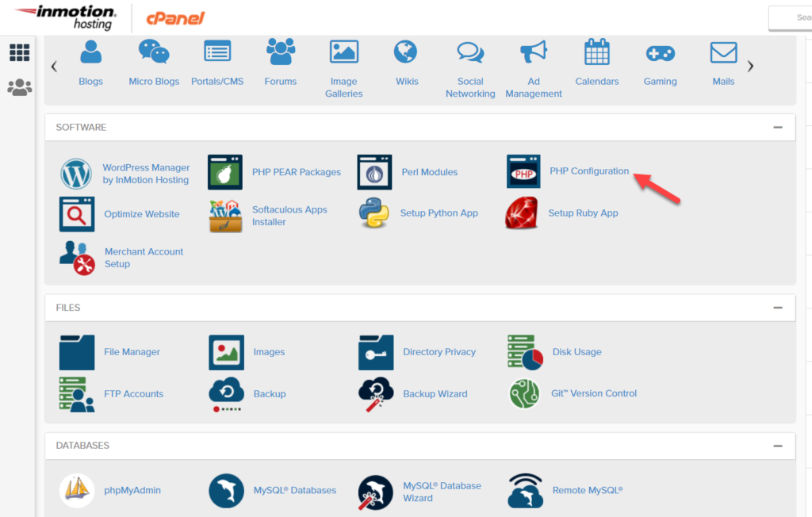The image size is (812, 517).
Task: Open the phpMyAdmin sailboat icon
Action: (77, 491)
